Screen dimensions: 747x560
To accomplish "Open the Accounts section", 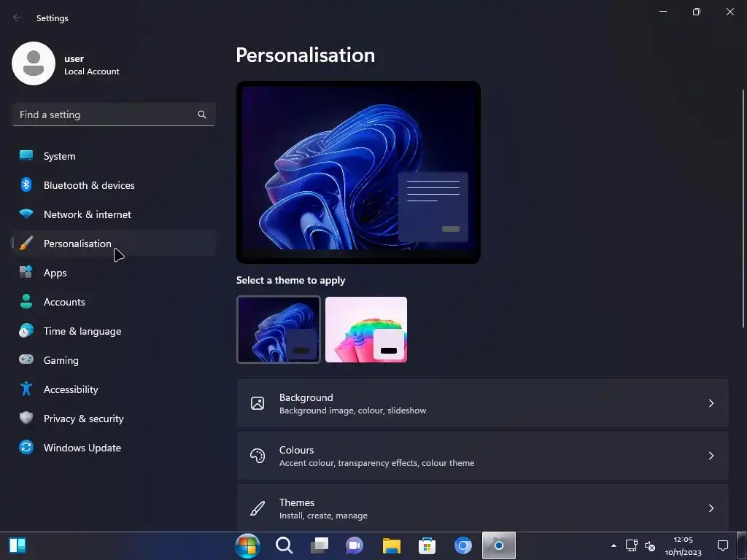I will 113,301.
